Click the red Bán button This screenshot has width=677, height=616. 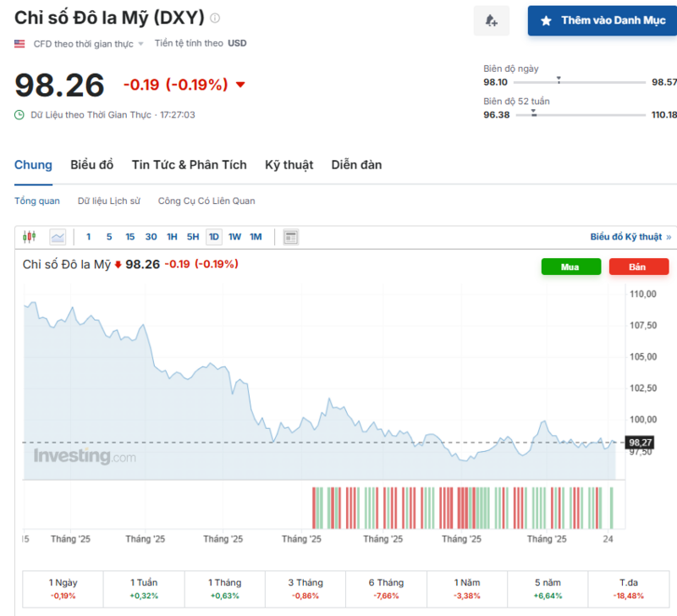coord(639,267)
